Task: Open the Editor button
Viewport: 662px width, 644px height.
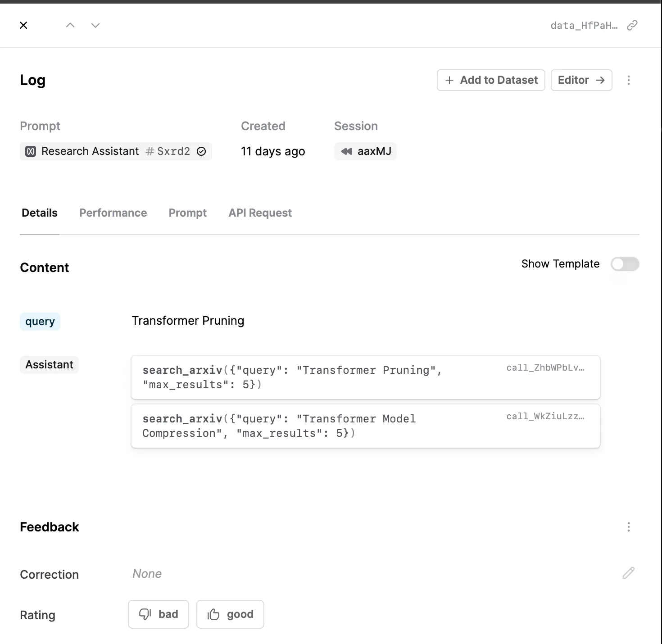Action: pos(581,80)
